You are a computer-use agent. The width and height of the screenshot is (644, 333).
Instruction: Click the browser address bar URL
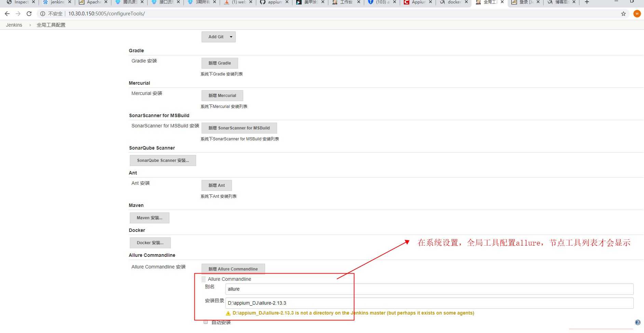pyautogui.click(x=107, y=14)
